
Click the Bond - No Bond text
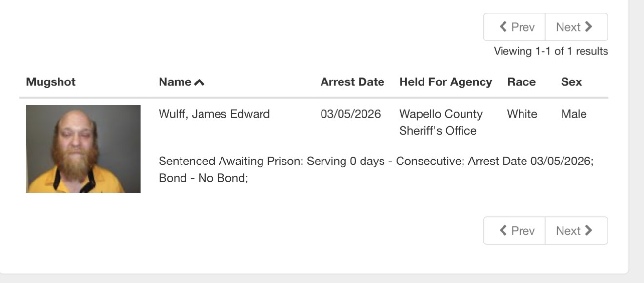click(x=203, y=178)
